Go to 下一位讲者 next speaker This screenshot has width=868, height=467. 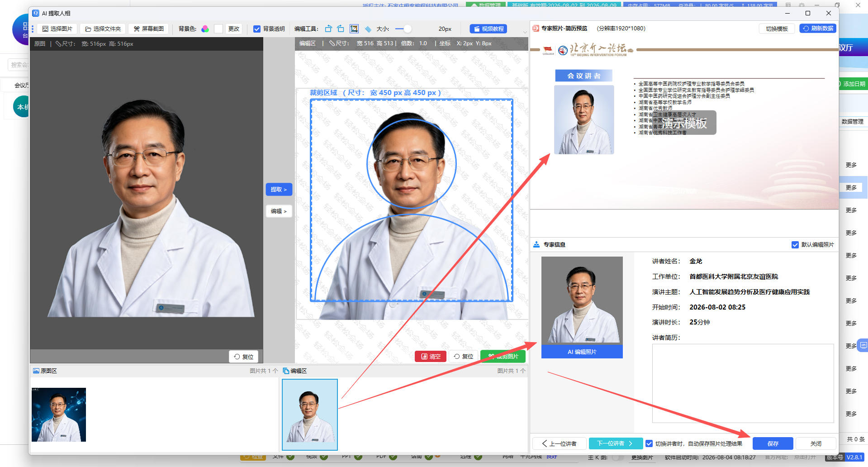pyautogui.click(x=615, y=443)
